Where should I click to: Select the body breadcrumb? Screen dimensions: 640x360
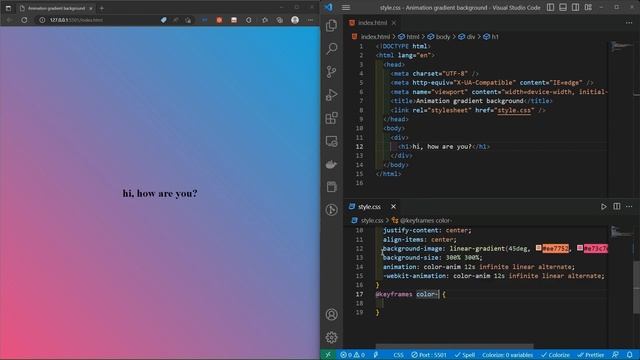click(438, 37)
